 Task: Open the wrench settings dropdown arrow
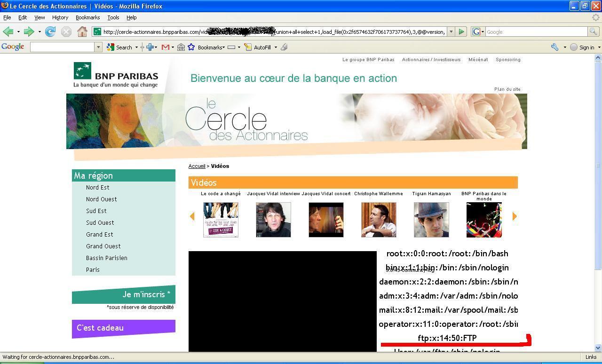point(564,47)
